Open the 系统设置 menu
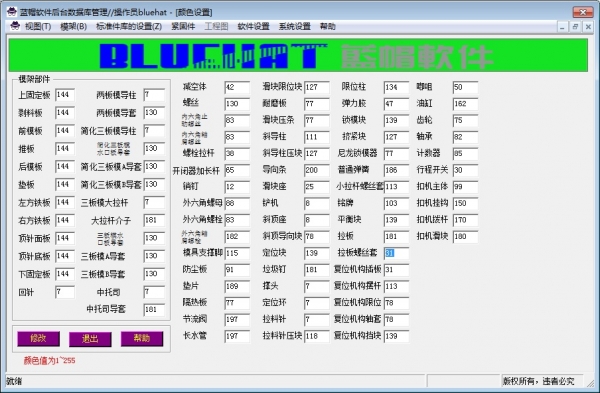The width and height of the screenshot is (600, 393). [294, 26]
